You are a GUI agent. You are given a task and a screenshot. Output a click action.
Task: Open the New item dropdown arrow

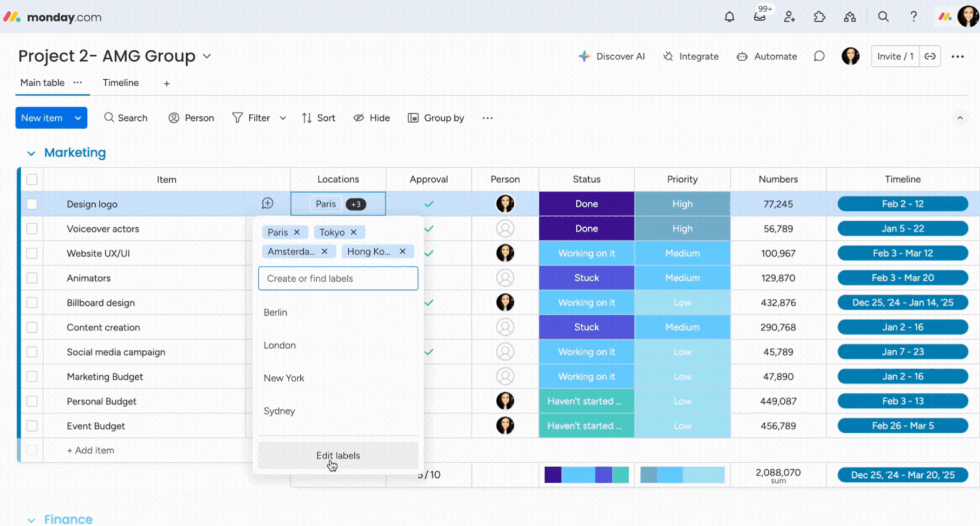click(78, 118)
